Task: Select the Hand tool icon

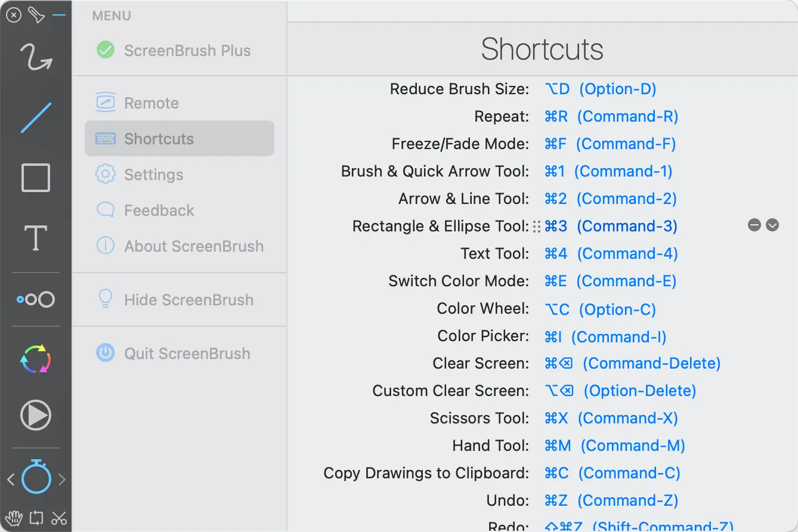Action: [x=13, y=518]
